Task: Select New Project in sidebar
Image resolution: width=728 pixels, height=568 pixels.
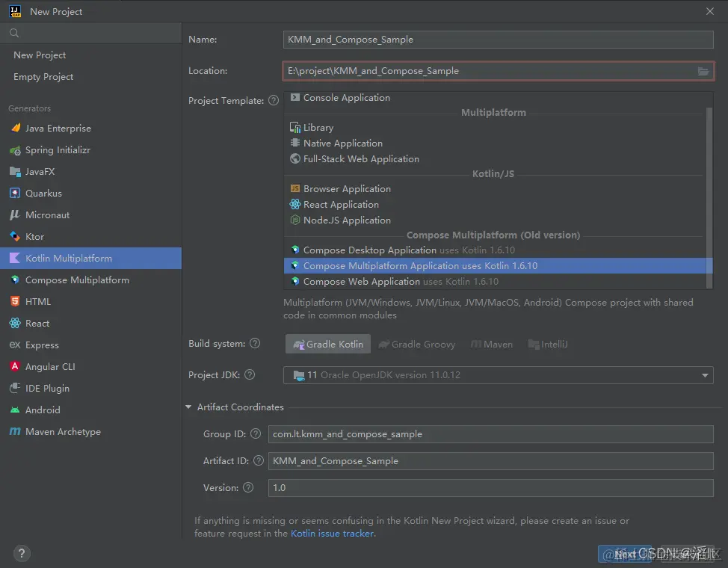Action: [x=40, y=55]
